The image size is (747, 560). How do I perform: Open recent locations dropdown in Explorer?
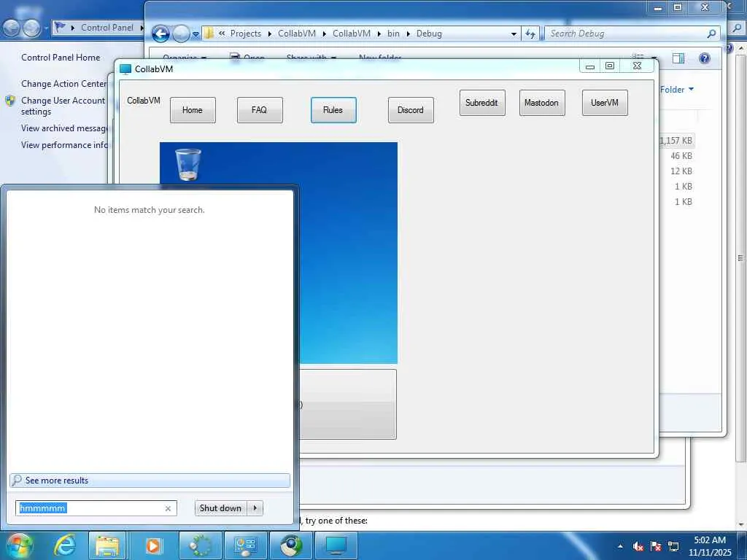click(196, 34)
